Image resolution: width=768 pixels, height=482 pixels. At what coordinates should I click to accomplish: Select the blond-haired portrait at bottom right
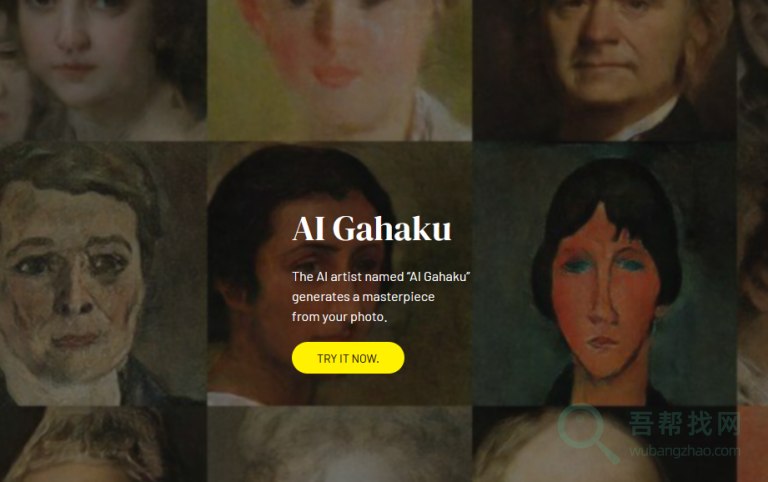(604, 444)
